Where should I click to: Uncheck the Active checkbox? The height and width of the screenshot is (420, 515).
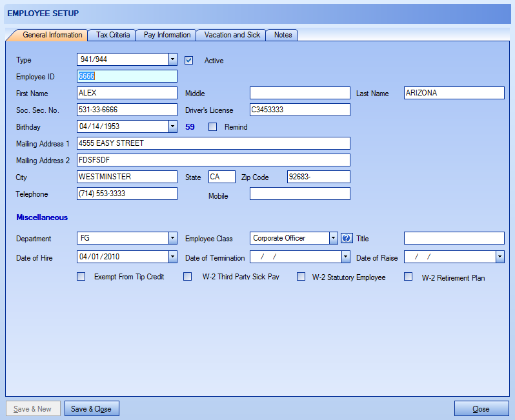click(189, 61)
